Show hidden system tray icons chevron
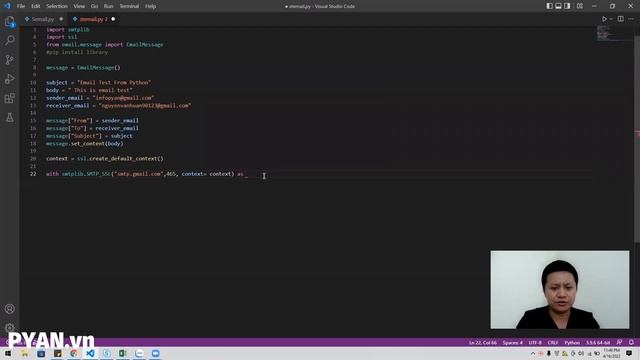Image resolution: width=640 pixels, height=360 pixels. click(533, 353)
